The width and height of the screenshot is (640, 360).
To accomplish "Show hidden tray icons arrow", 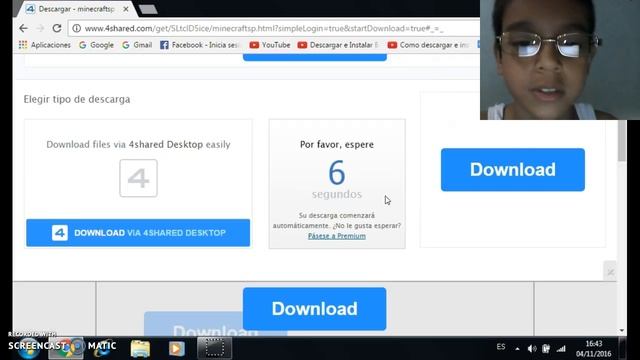I will (517, 349).
